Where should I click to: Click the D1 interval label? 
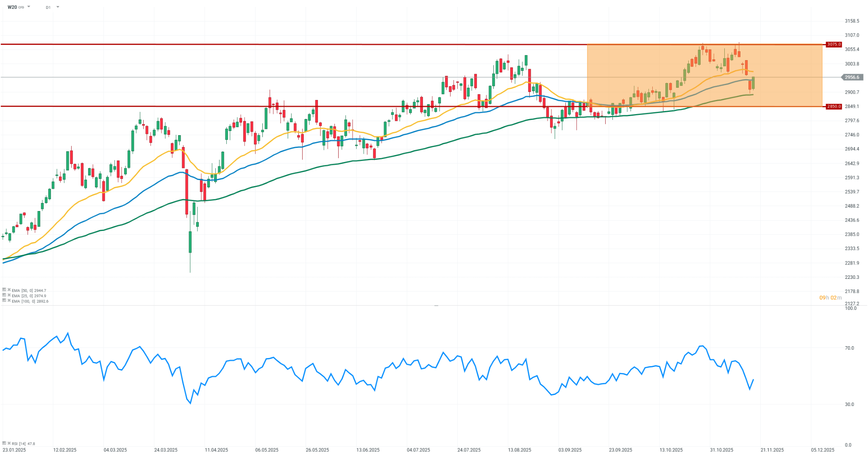(48, 7)
